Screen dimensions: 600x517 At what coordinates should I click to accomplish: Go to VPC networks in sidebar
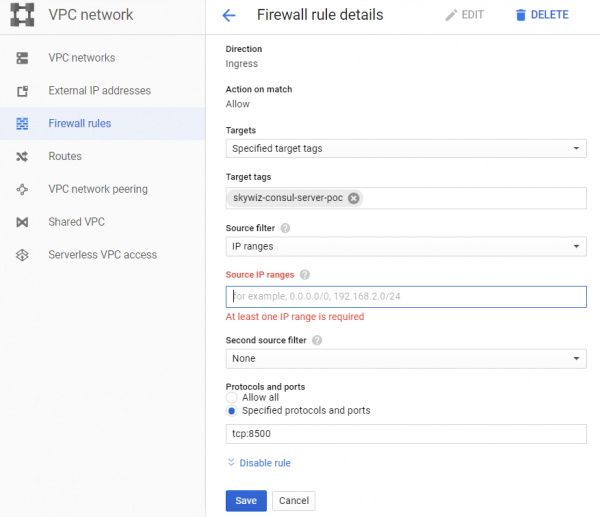[x=81, y=58]
